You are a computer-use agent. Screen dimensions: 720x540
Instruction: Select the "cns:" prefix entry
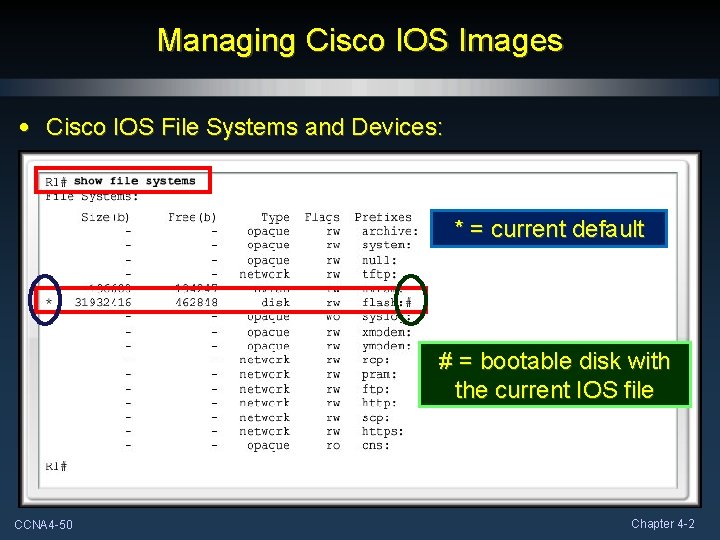(375, 445)
